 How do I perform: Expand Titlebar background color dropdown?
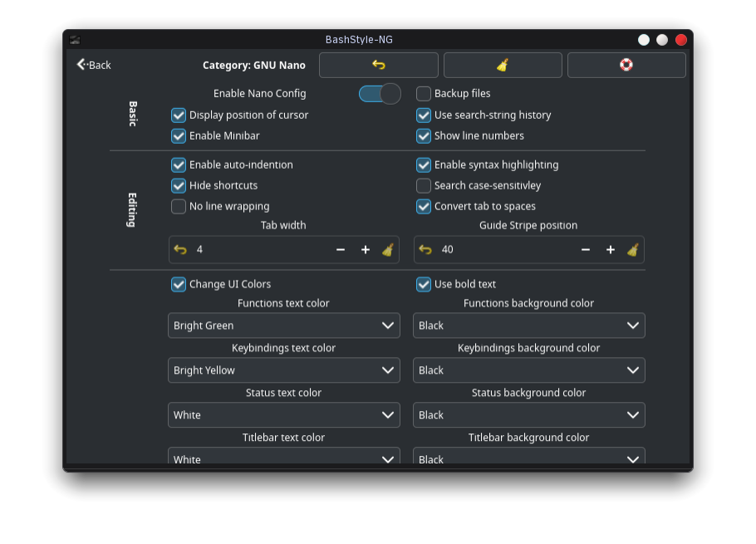click(x=529, y=456)
